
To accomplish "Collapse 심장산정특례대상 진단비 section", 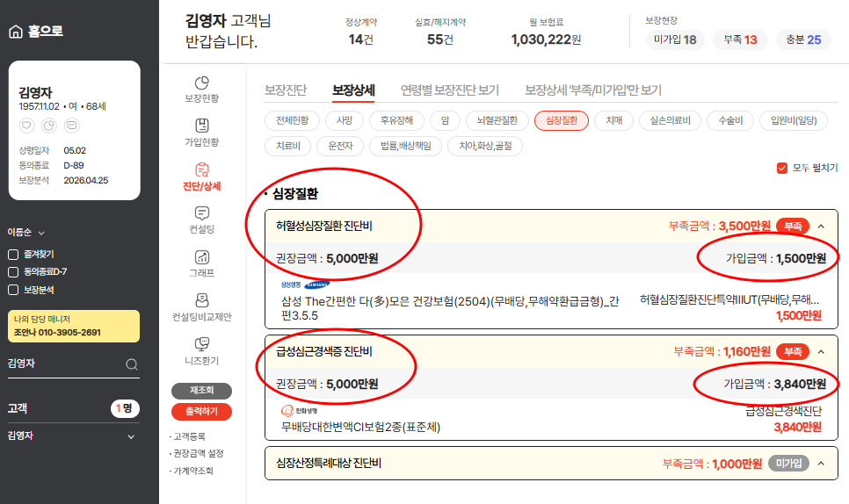I will click(822, 464).
